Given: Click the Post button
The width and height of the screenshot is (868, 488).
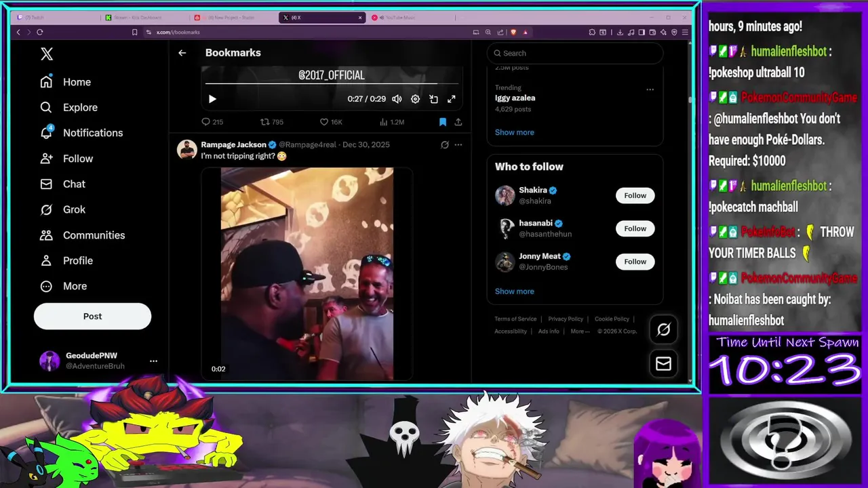Looking at the screenshot, I should point(92,317).
